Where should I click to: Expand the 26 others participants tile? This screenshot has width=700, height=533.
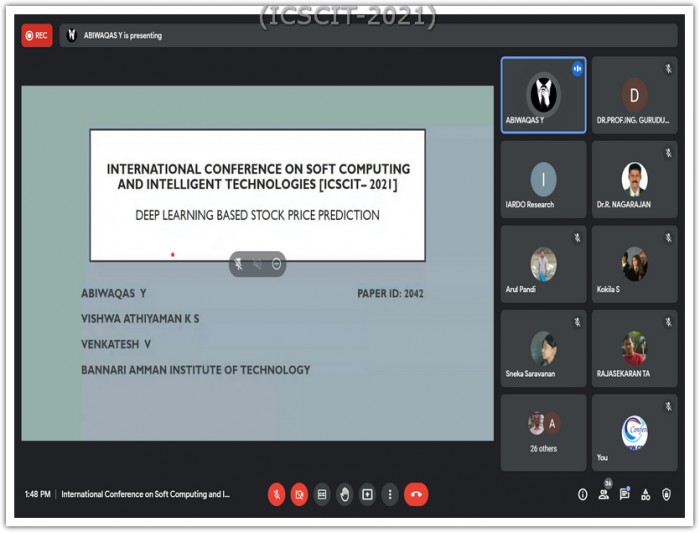[543, 433]
